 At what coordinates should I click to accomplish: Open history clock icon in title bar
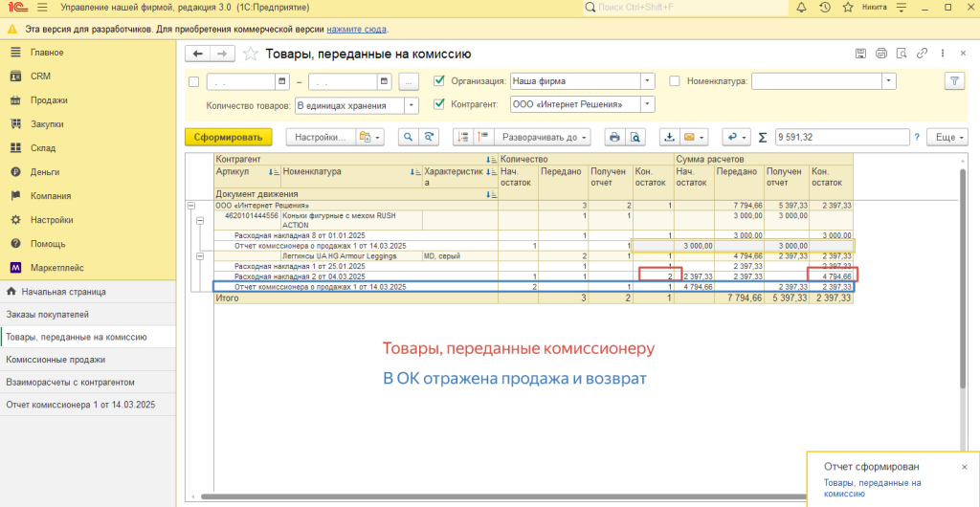824,8
